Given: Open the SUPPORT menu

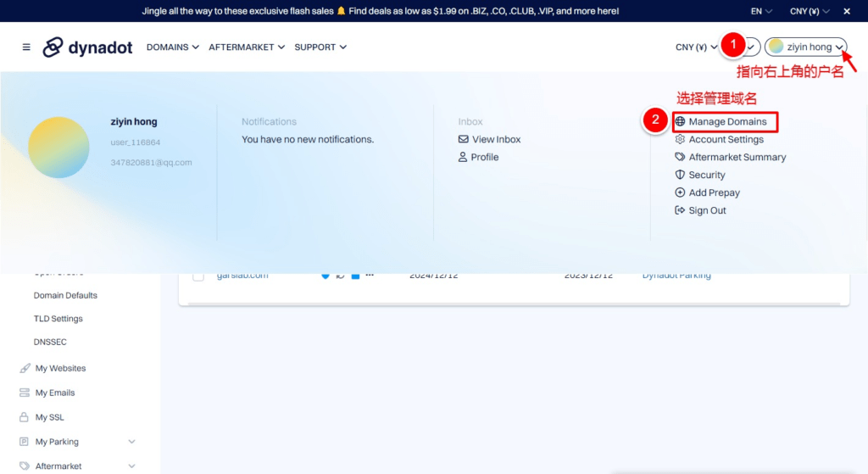Looking at the screenshot, I should click(320, 47).
